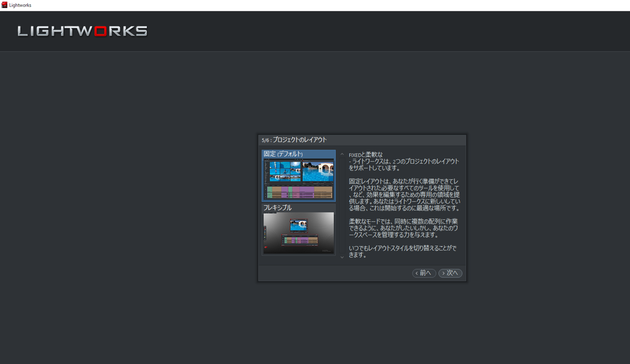Click the scroll up arrow in description panel

pos(342,154)
